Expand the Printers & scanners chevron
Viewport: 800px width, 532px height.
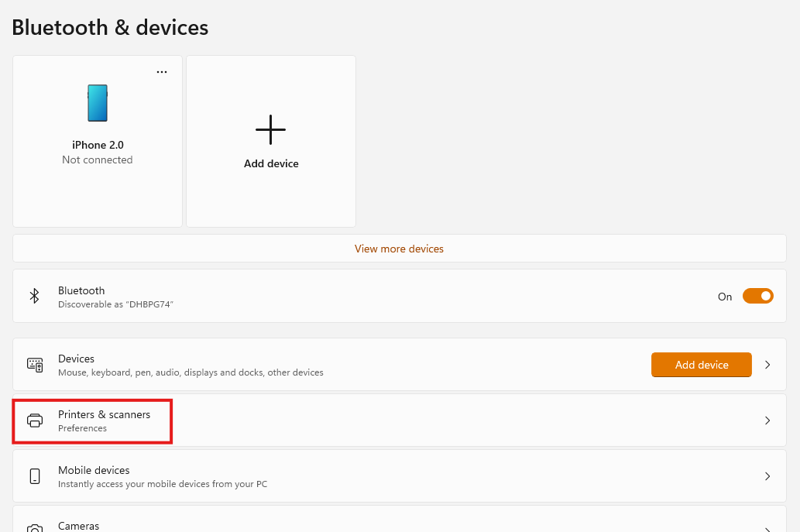coord(767,420)
